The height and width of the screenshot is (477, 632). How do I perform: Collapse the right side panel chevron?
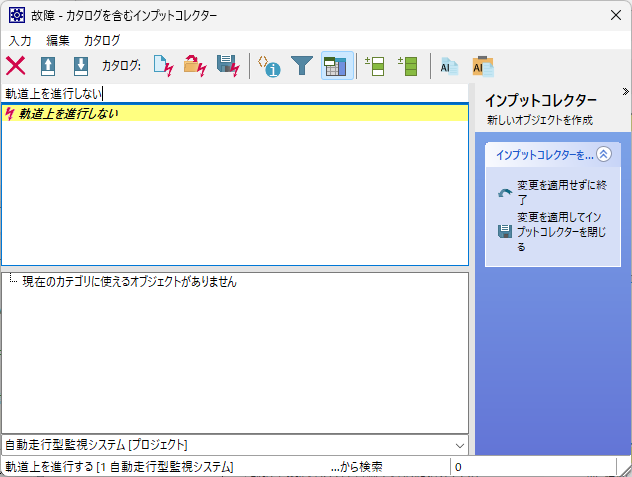tap(625, 91)
